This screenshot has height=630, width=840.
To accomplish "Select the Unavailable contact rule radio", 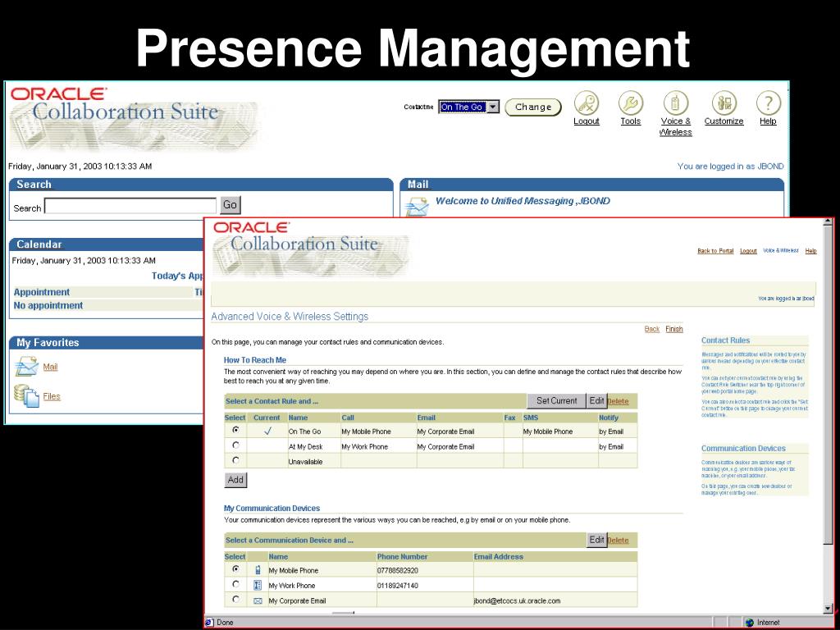I will point(235,459).
